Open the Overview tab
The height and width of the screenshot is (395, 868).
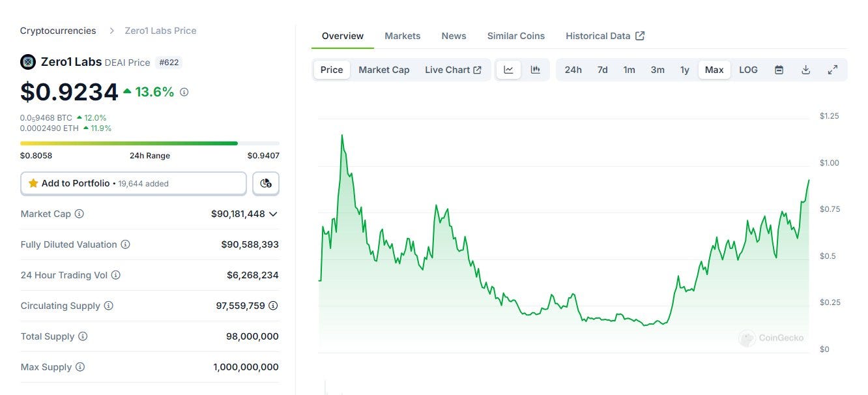[343, 36]
